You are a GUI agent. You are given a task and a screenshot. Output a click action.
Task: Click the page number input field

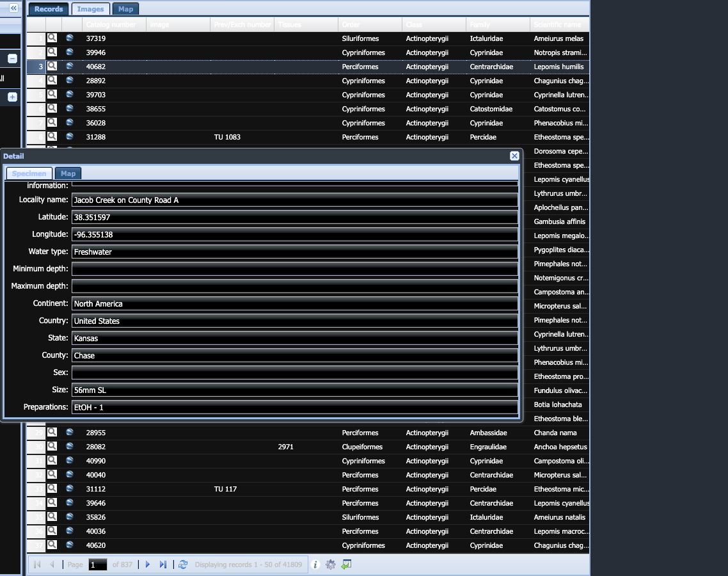click(x=97, y=564)
